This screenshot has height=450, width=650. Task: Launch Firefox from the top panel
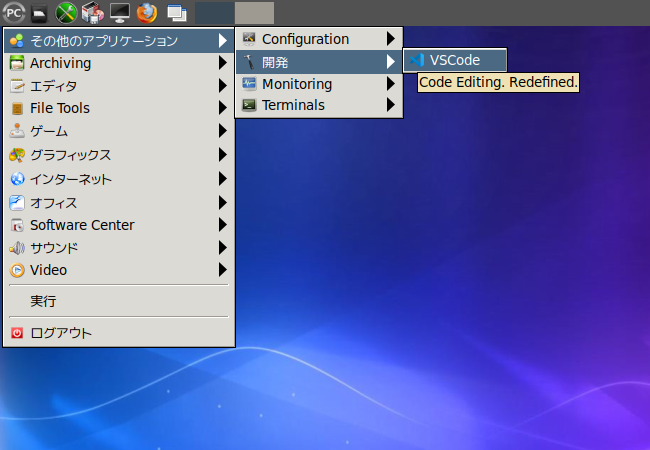[147, 13]
